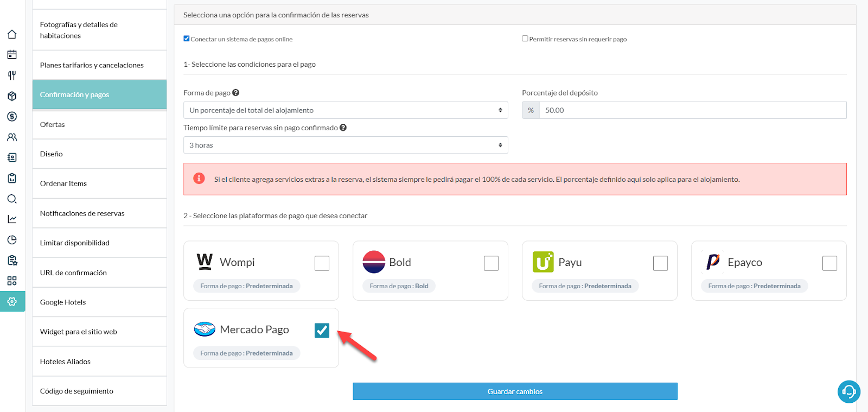Open the restaurant fork-and-knife icon
The height and width of the screenshot is (412, 868).
click(x=12, y=75)
